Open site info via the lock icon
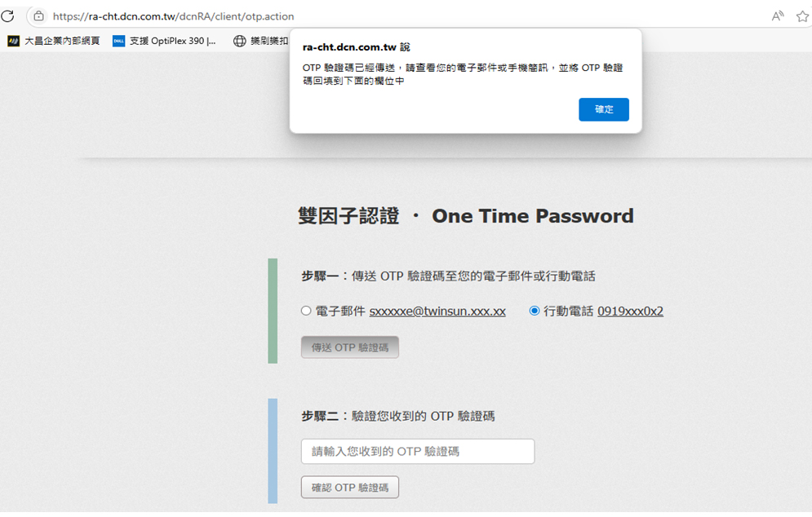Viewport: 812px width, 517px height. point(38,16)
